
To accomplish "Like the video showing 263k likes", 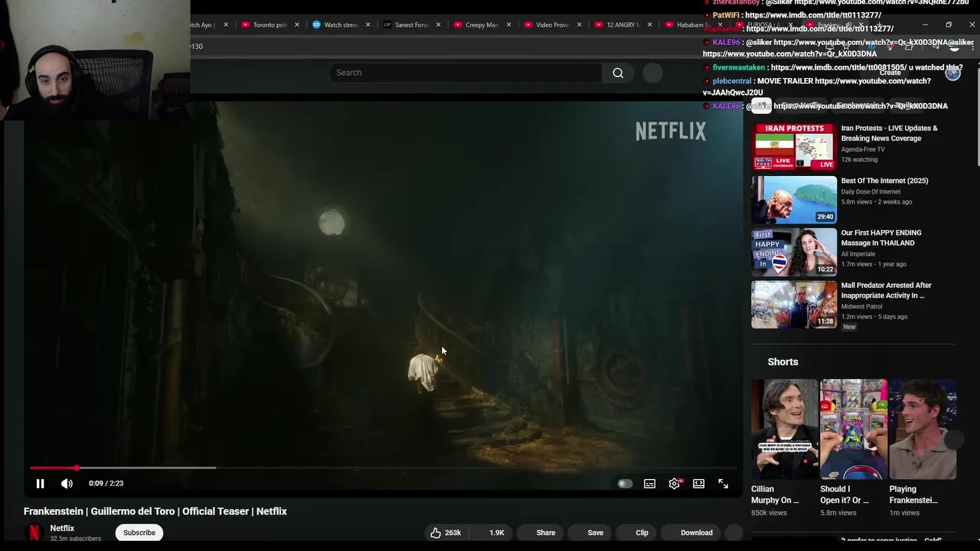I will pyautogui.click(x=445, y=533).
